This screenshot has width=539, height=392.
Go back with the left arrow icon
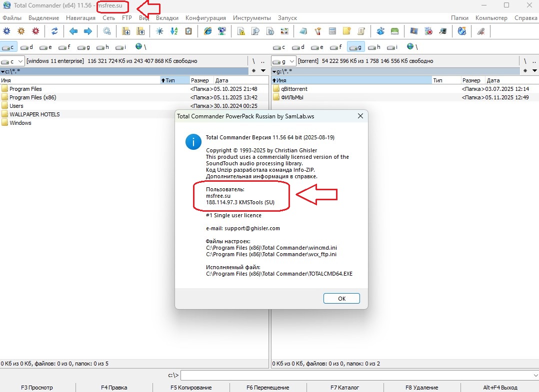tap(73, 31)
